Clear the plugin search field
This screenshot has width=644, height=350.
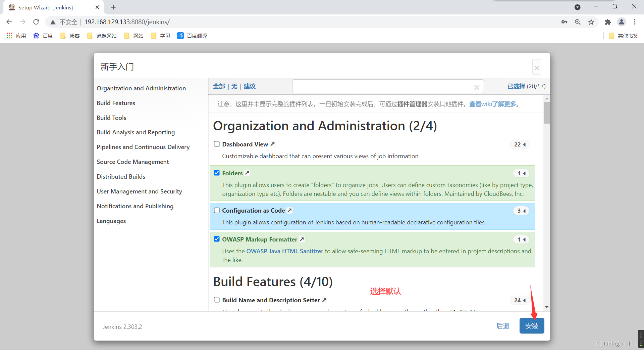click(476, 87)
